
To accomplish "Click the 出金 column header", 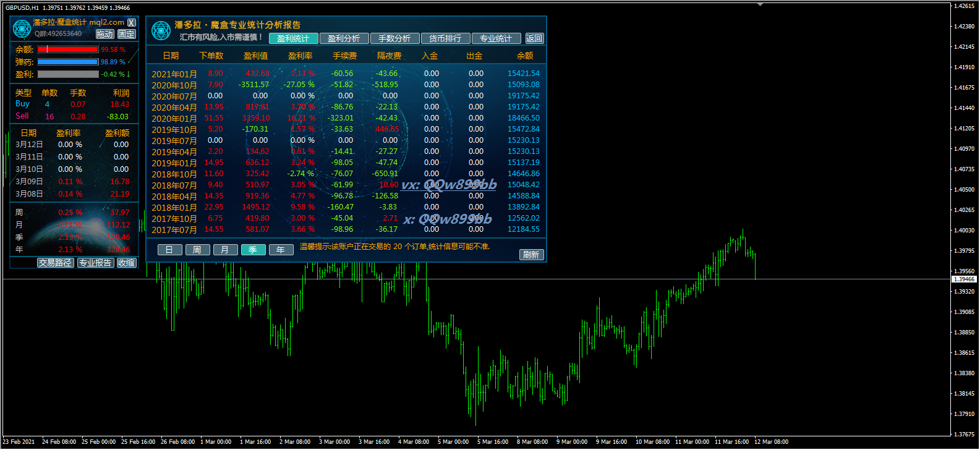I will [x=474, y=56].
